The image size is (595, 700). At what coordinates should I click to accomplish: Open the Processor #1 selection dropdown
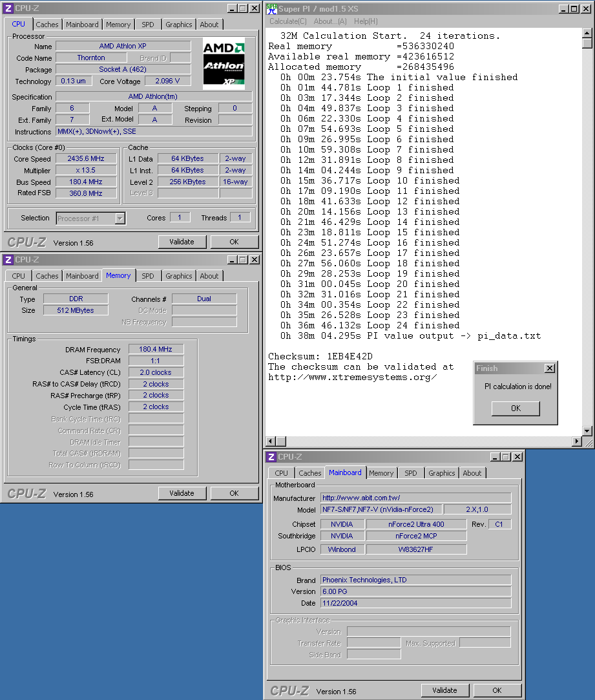coord(120,218)
